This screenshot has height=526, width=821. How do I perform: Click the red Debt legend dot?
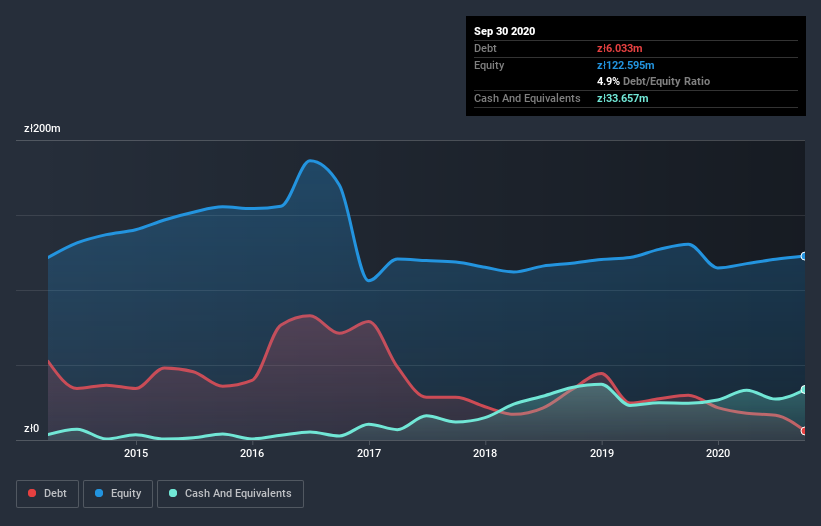point(32,493)
